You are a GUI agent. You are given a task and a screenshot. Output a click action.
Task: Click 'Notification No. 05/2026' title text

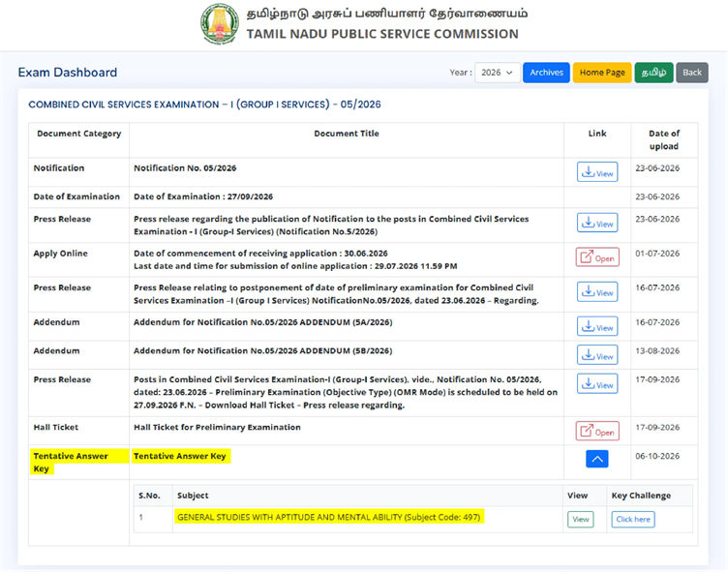(185, 168)
